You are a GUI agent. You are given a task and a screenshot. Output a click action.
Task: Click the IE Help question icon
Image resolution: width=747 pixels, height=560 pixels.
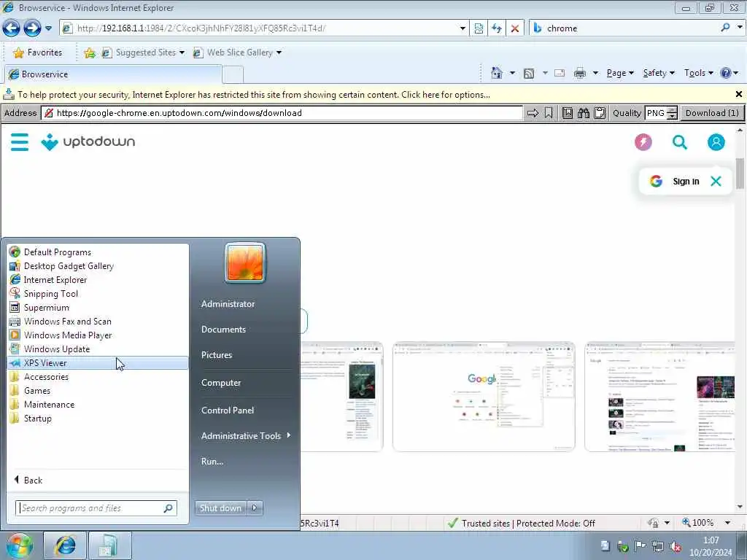coord(726,73)
